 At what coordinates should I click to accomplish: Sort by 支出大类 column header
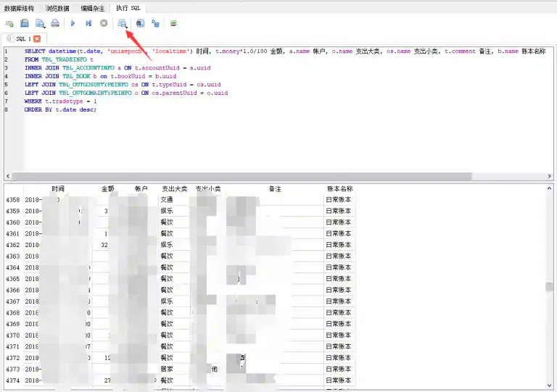174,188
